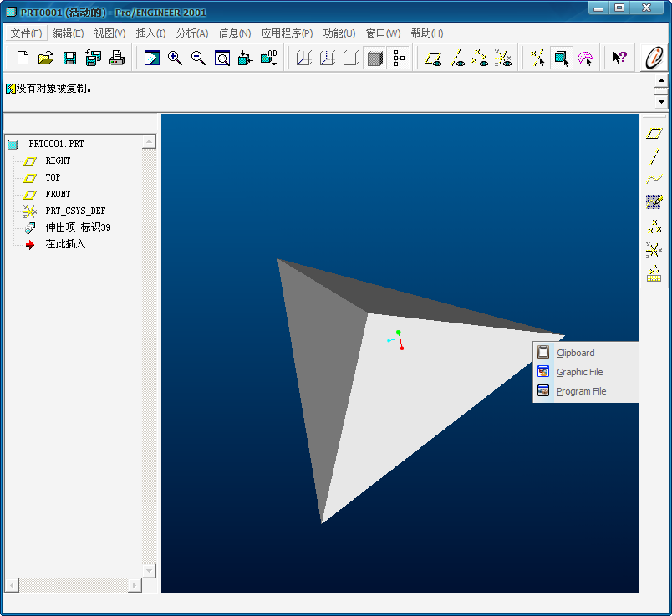The width and height of the screenshot is (672, 616).
Task: Toggle datum axes visibility
Action: [x=457, y=58]
